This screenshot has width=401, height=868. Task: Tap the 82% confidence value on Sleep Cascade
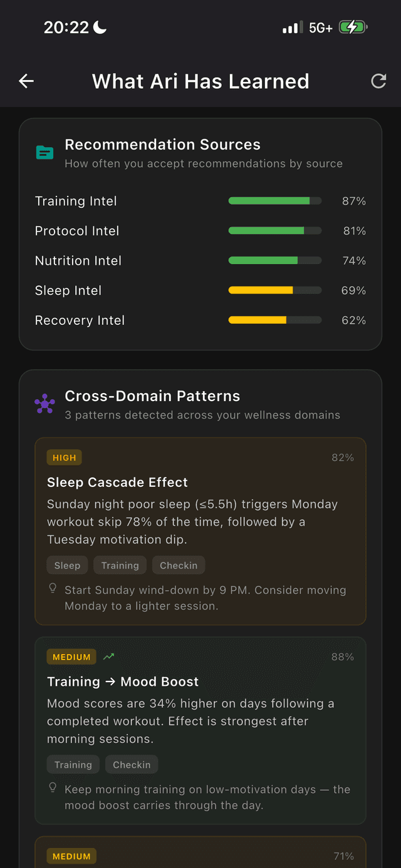click(342, 457)
